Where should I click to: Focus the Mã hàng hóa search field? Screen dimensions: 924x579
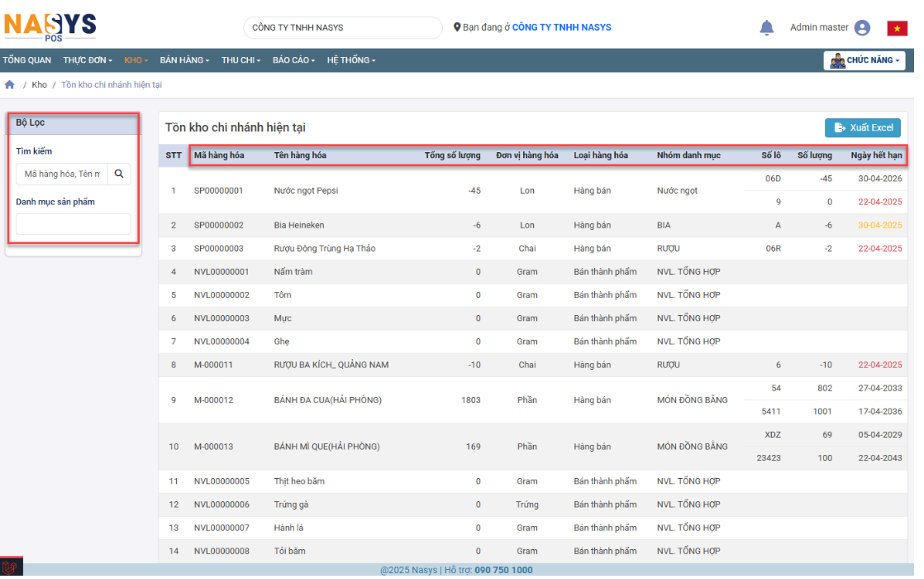point(62,174)
